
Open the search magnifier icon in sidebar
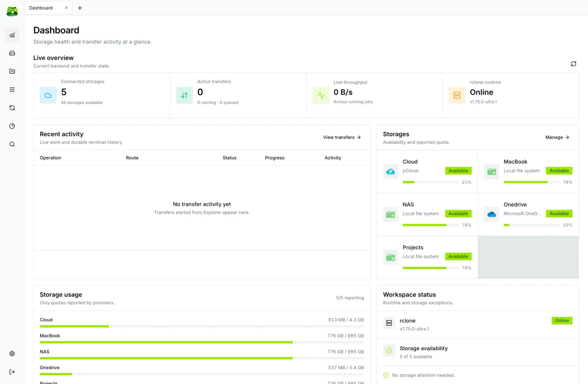point(12,144)
